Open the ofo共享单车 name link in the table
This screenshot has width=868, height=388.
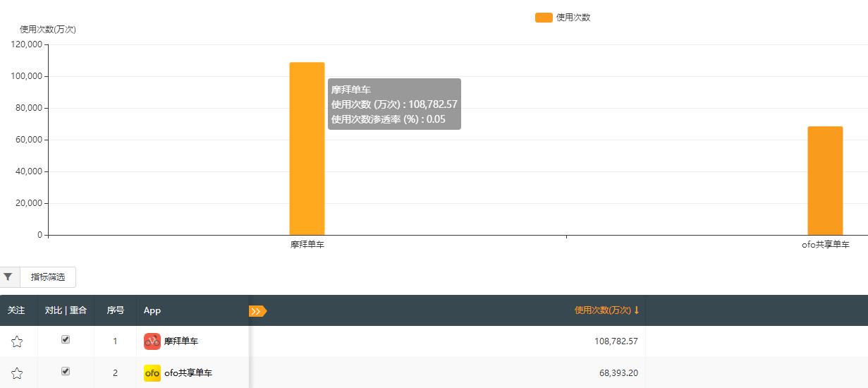click(188, 373)
